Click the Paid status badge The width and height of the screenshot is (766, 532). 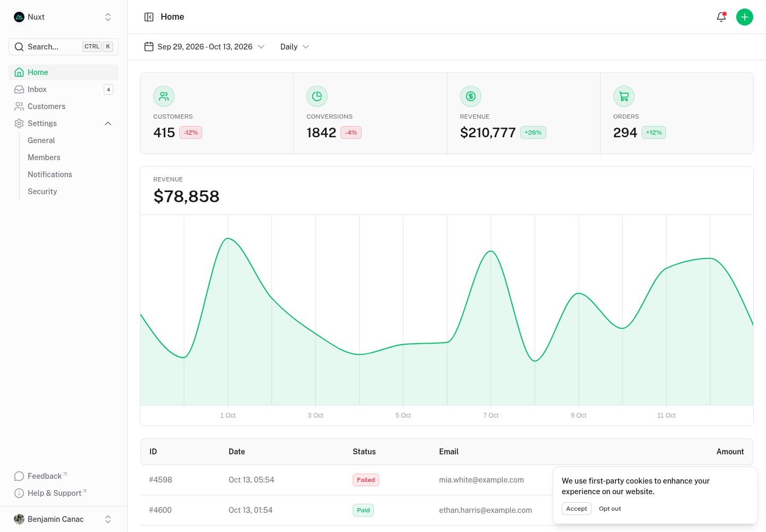363,510
